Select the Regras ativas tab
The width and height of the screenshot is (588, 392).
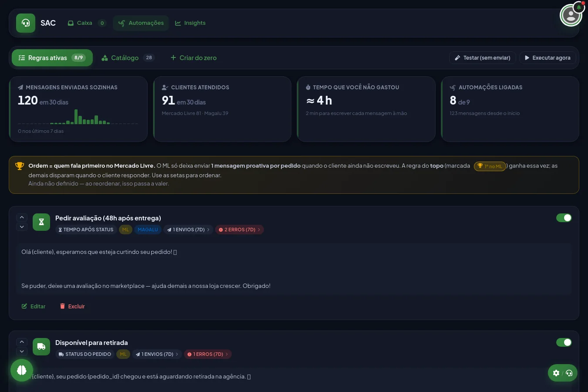pyautogui.click(x=52, y=58)
